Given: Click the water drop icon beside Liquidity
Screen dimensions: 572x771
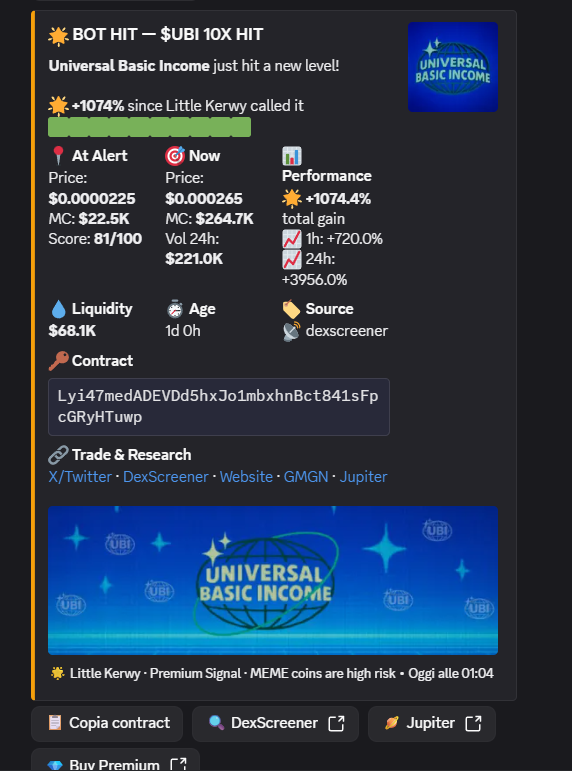Looking at the screenshot, I should [58, 309].
